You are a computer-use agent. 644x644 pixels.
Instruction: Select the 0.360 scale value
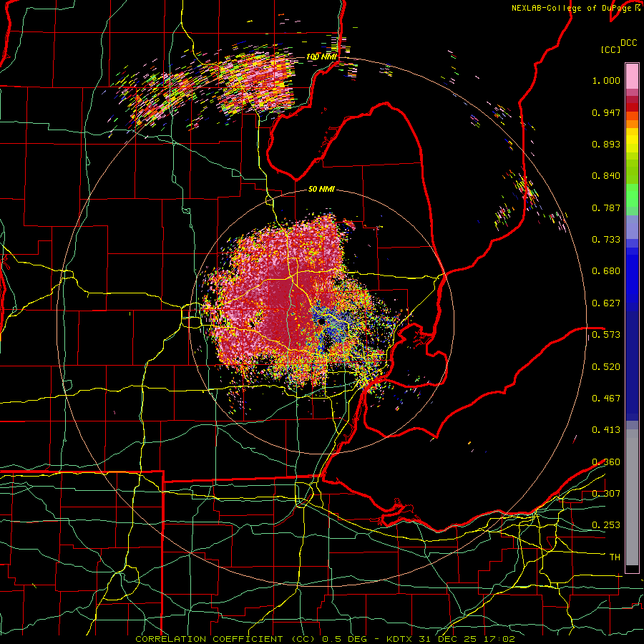coord(606,462)
